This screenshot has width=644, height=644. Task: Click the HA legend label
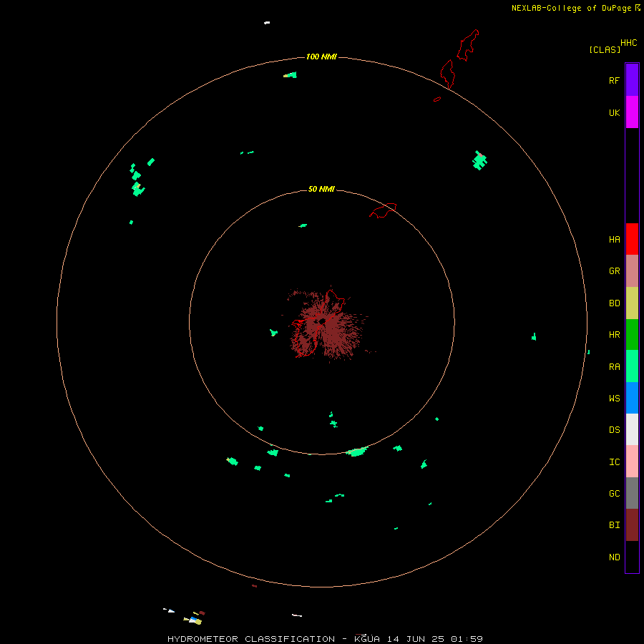click(x=614, y=240)
